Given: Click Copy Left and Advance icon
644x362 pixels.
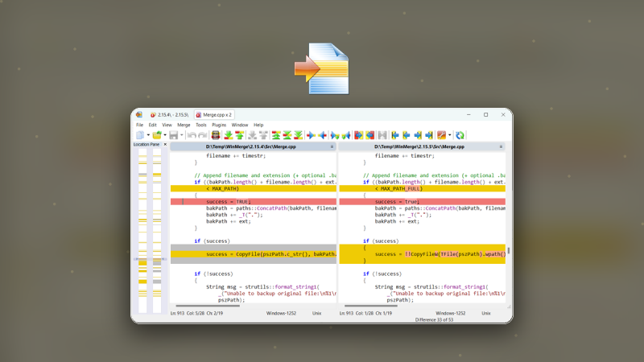Looking at the screenshot, I should (x=346, y=135).
